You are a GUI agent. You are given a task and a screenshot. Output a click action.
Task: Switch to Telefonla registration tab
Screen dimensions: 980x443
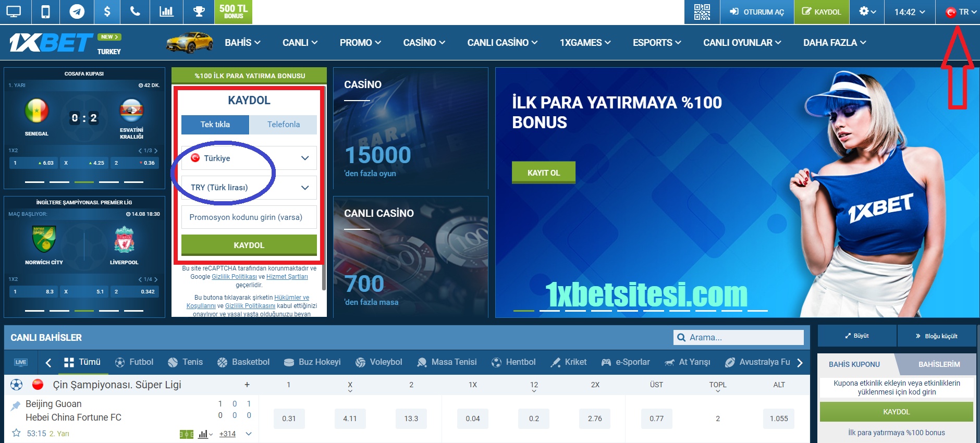tap(283, 125)
